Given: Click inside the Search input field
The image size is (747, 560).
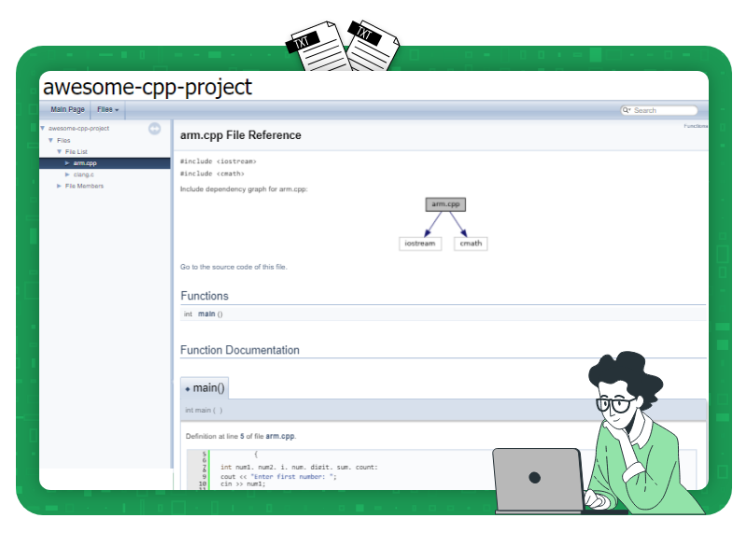Looking at the screenshot, I should click(663, 110).
